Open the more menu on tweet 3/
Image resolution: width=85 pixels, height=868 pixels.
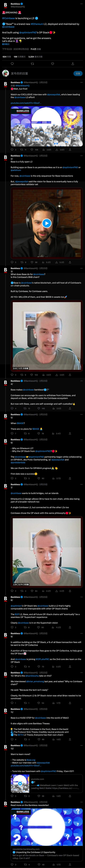coord(81,268)
